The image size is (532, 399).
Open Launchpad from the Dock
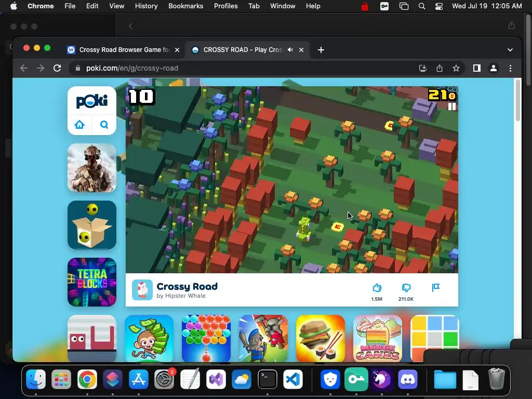61,379
